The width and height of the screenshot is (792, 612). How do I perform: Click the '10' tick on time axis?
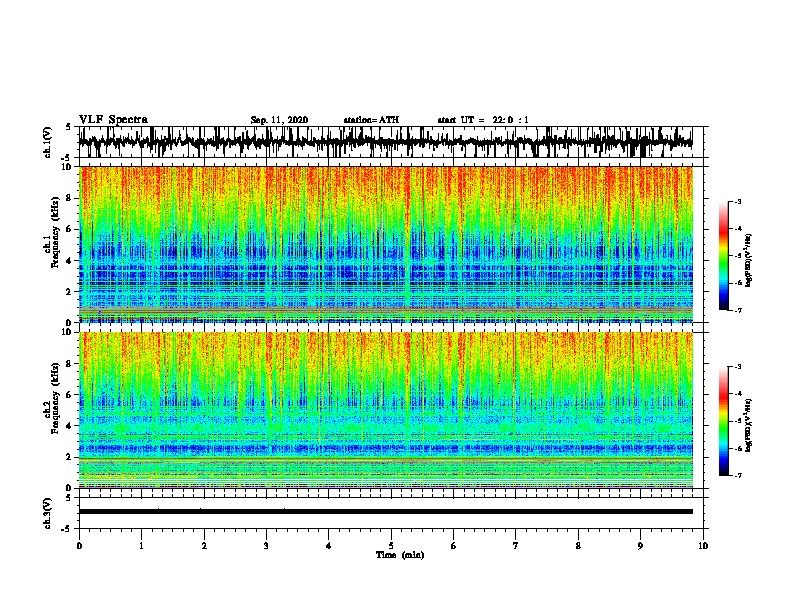[x=703, y=546]
